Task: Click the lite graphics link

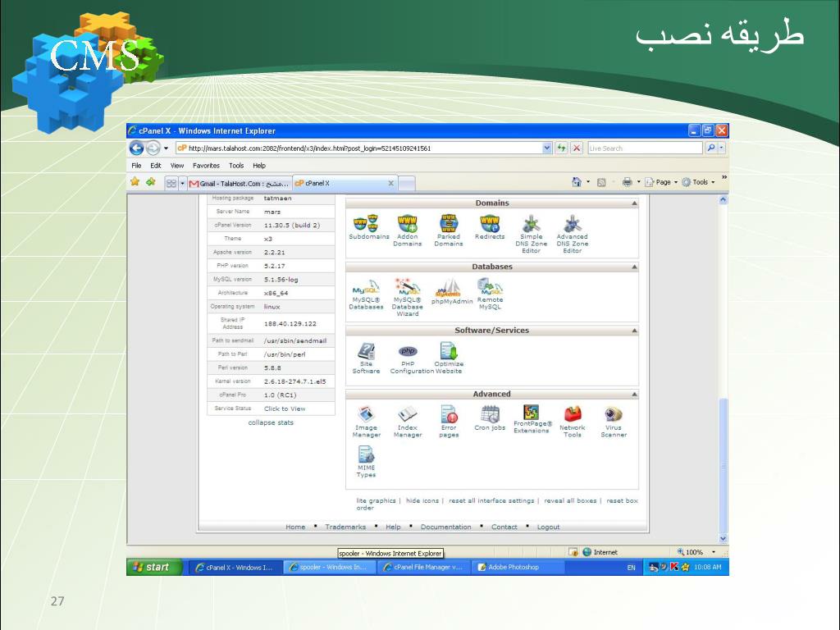Action: [x=376, y=500]
